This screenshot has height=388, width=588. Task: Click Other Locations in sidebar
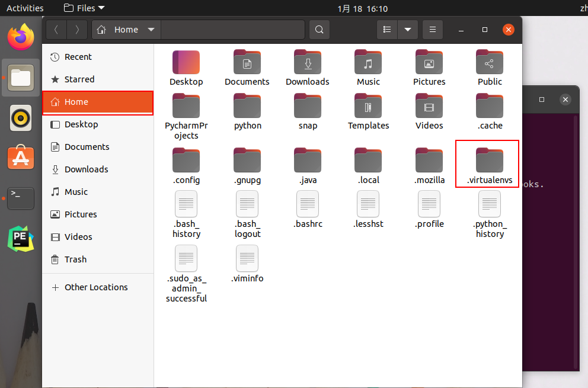coord(98,287)
